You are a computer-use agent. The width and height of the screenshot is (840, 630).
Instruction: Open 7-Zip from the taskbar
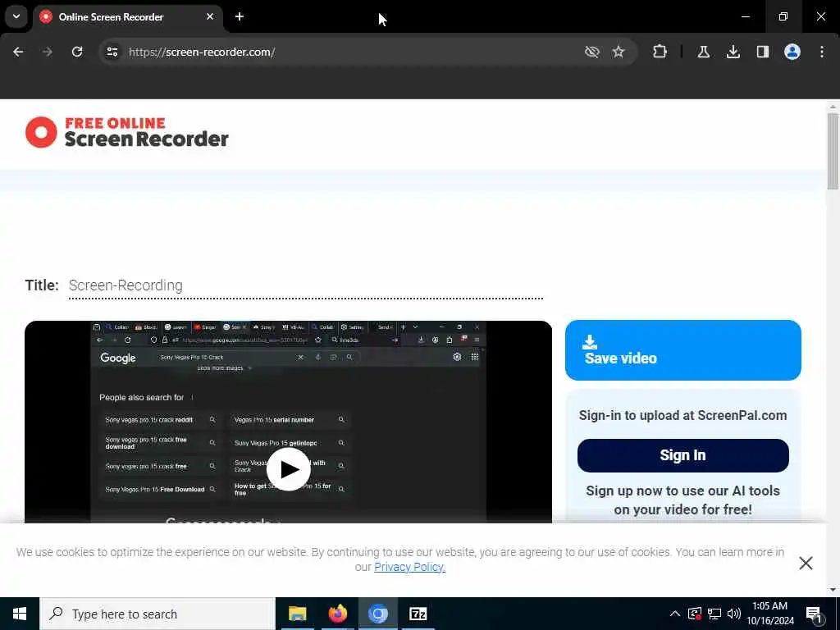point(418,614)
